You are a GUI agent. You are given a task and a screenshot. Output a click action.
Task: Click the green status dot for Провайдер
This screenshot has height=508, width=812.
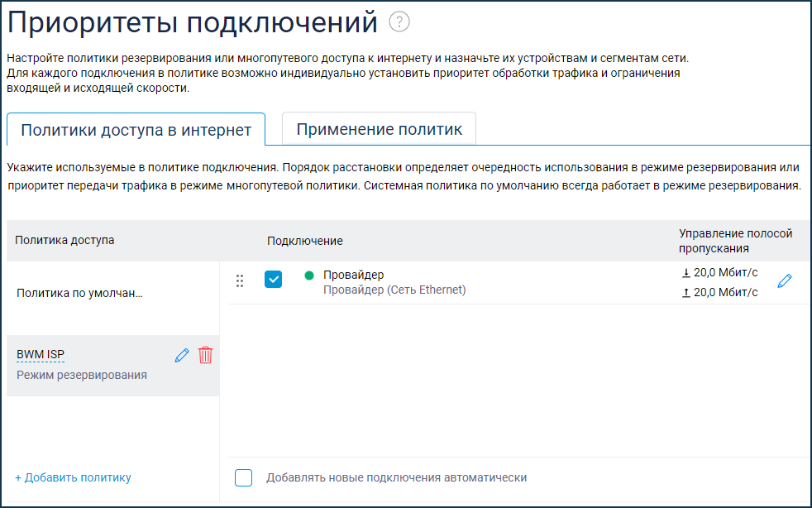(309, 275)
